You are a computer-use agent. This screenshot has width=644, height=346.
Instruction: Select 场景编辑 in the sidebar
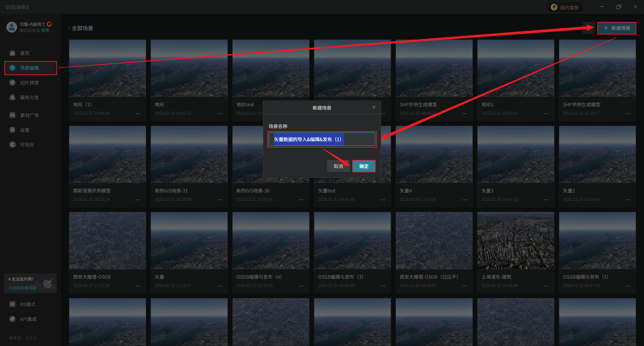click(x=30, y=68)
